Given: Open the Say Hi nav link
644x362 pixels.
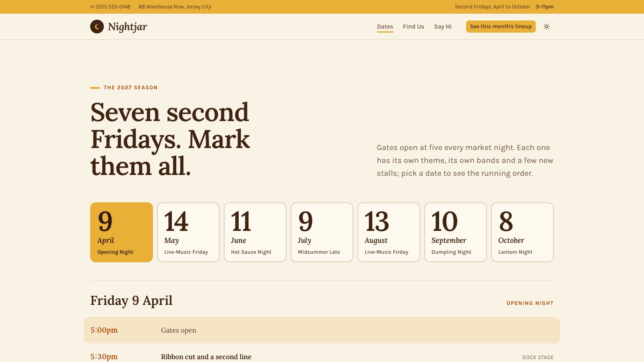Looking at the screenshot, I should coord(443,27).
